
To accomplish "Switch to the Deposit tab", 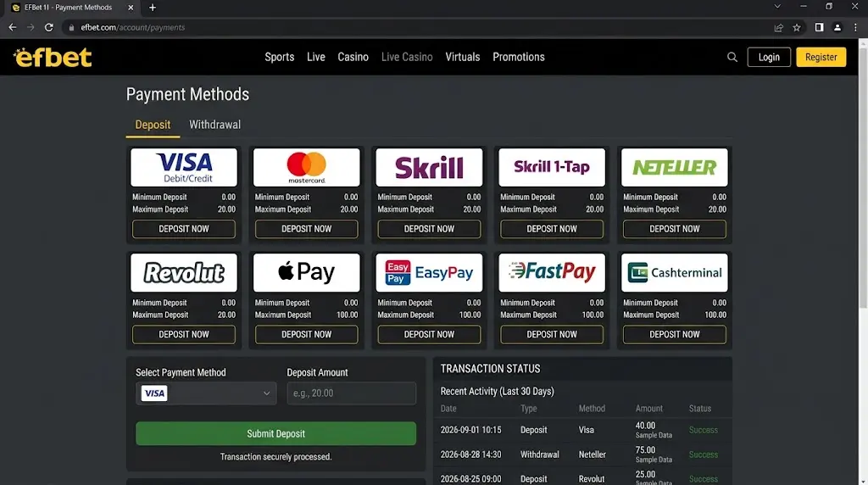I will [x=153, y=125].
